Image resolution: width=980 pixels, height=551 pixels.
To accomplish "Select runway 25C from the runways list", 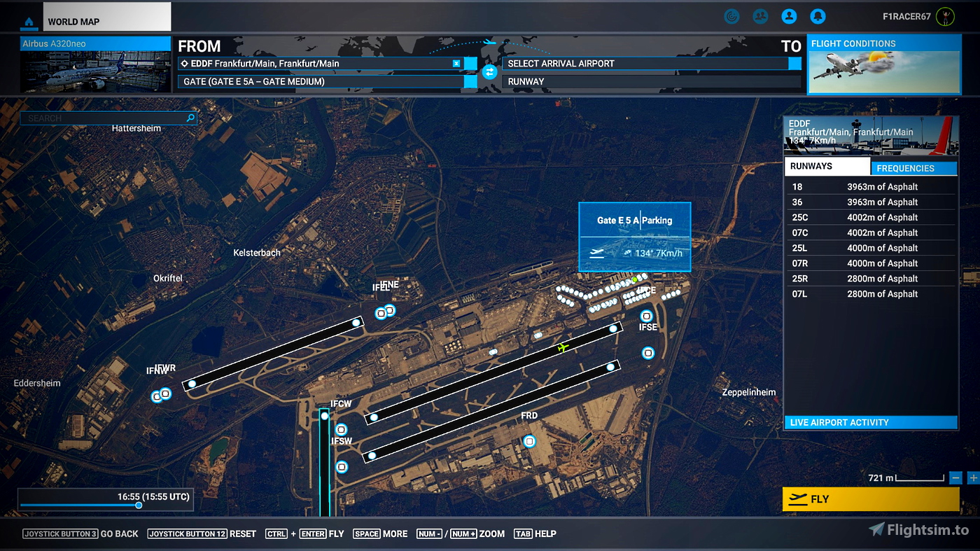I will point(870,217).
